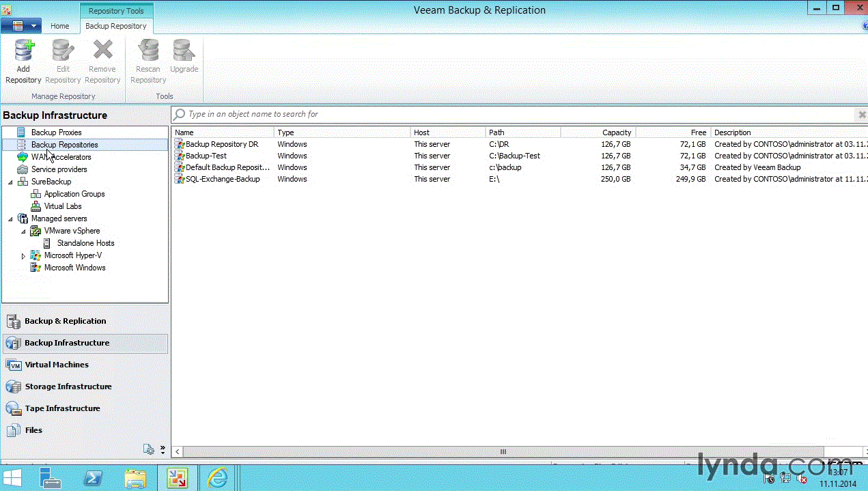Image resolution: width=868 pixels, height=491 pixels.
Task: Open the Storage Infrastructure view
Action: pos(85,387)
